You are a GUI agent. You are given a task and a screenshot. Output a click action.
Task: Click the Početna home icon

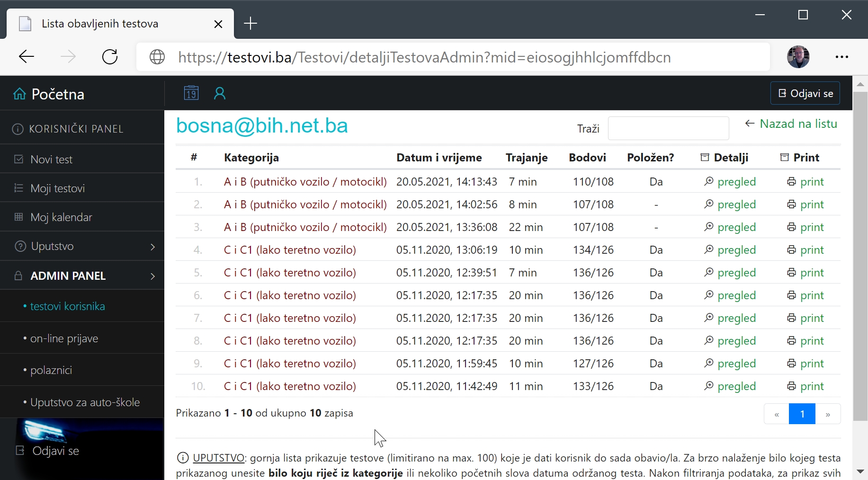(19, 94)
